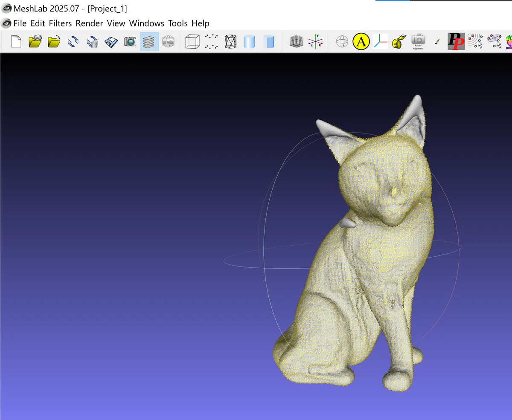Enable points rendering mode
This screenshot has height=420, width=512.
(211, 41)
